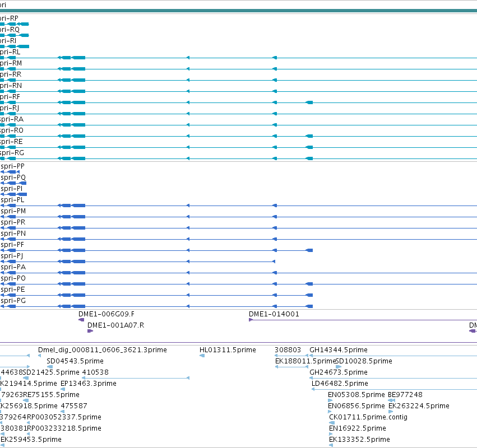Select the spri-PL protein track label
477x448 pixels.
12,200
